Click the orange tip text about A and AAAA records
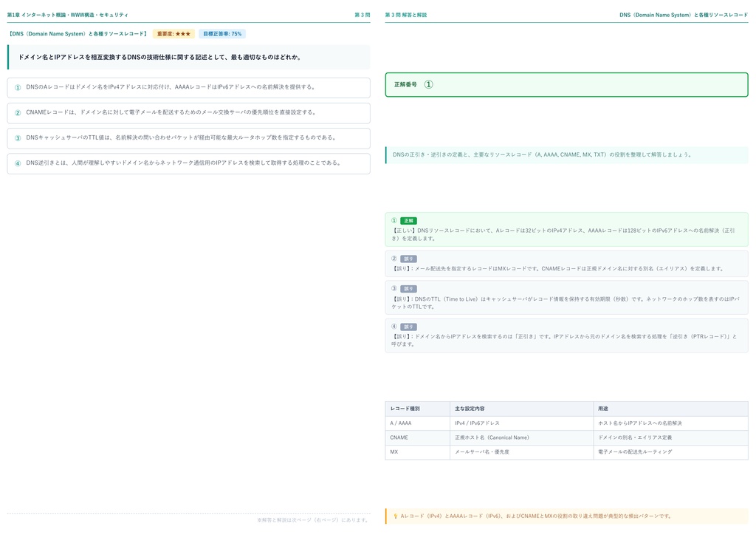Image resolution: width=756 pixels, height=535 pixels. coord(536,517)
